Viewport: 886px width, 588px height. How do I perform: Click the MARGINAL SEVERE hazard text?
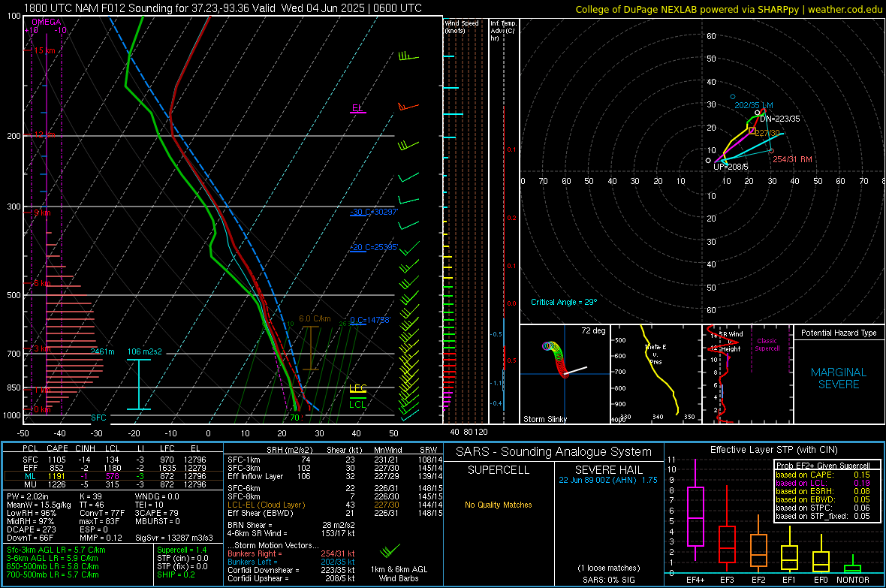click(839, 378)
